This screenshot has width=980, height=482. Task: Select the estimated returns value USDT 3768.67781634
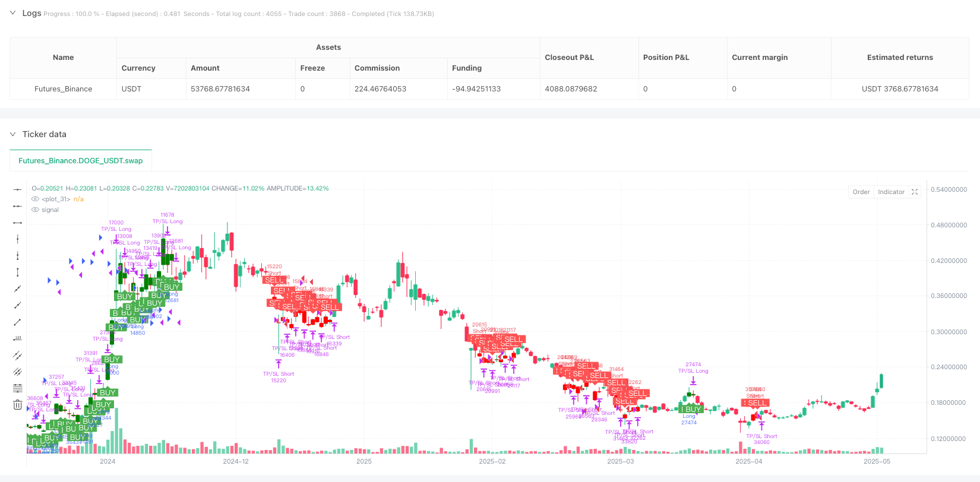coord(900,89)
